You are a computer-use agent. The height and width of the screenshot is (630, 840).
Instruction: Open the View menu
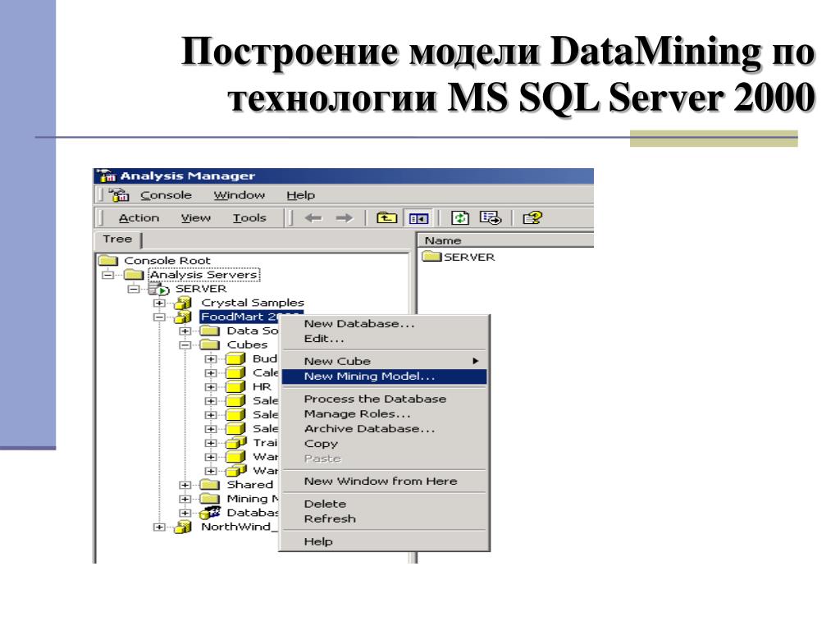pos(195,218)
